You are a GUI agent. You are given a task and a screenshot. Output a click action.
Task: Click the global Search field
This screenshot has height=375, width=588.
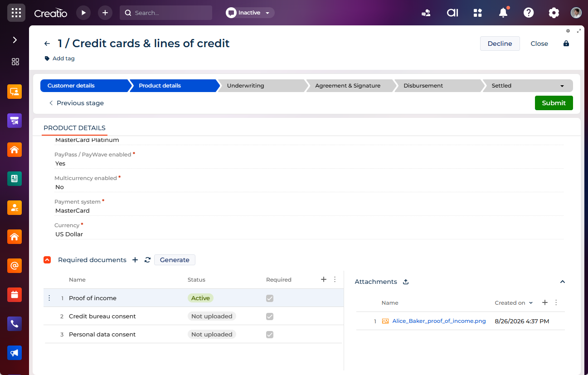166,13
